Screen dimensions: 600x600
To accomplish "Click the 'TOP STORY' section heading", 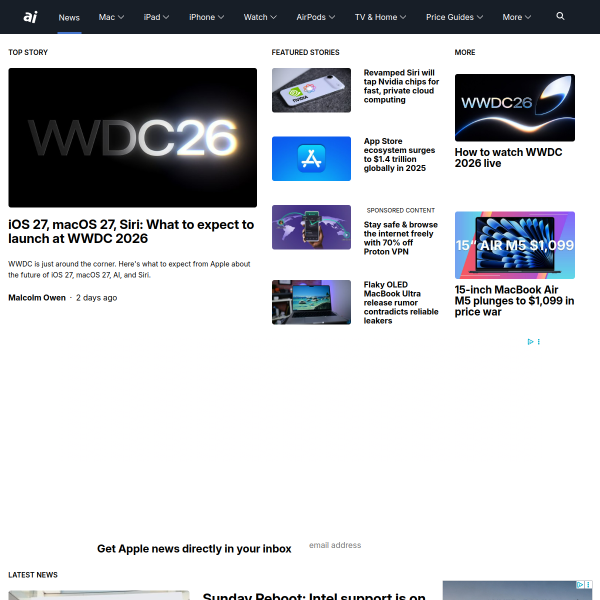I will tap(28, 52).
